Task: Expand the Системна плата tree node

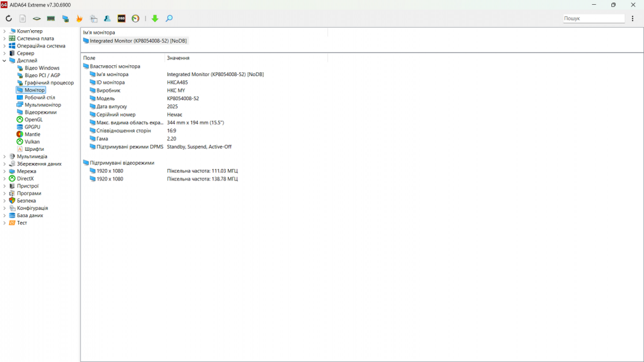Action: [x=4, y=39]
